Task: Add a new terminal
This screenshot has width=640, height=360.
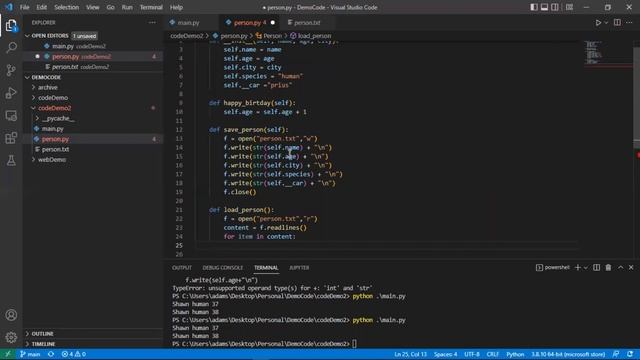Action: 577,268
